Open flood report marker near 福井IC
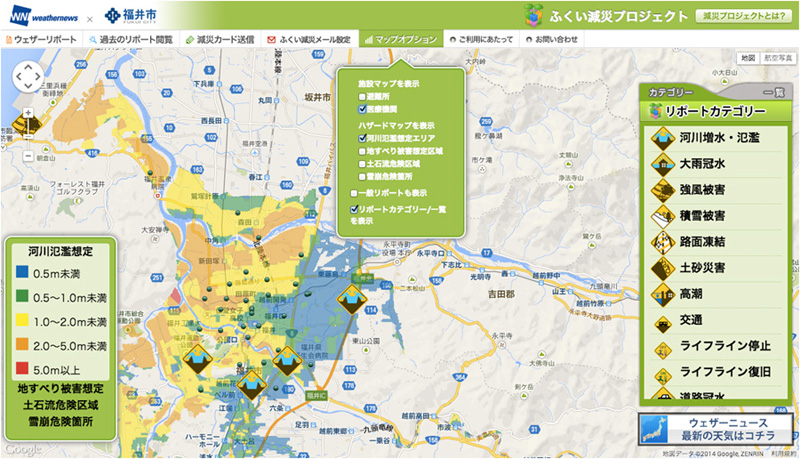Screen dimensions: 800x459 click(251, 385)
